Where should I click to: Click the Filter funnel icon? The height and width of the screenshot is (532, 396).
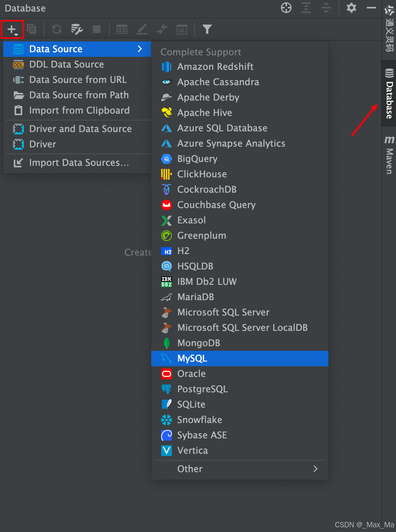click(x=207, y=29)
